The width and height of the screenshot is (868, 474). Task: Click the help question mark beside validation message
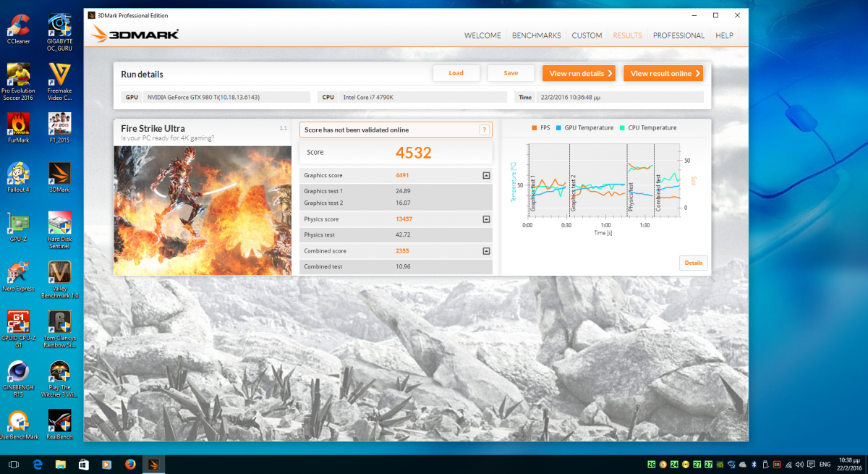[x=485, y=130]
